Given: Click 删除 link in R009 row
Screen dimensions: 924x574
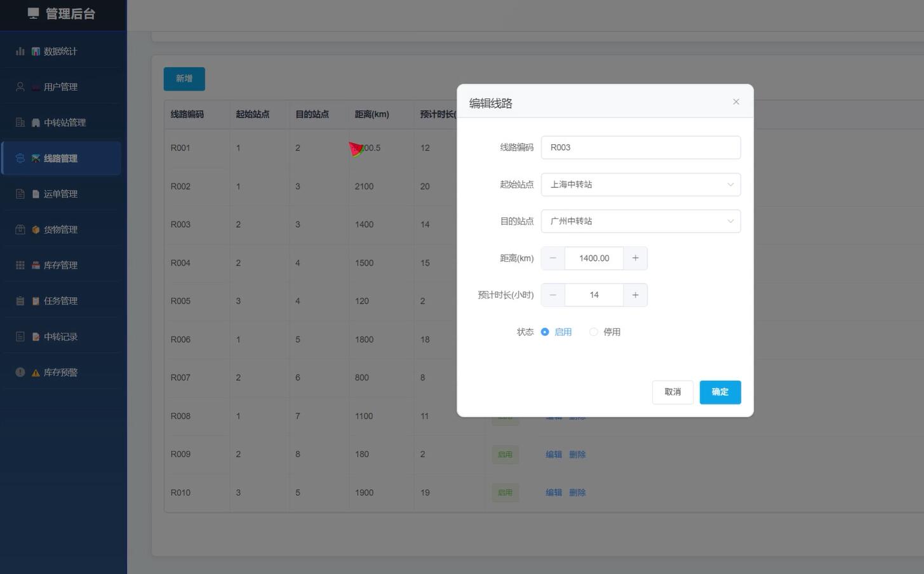Looking at the screenshot, I should tap(577, 455).
